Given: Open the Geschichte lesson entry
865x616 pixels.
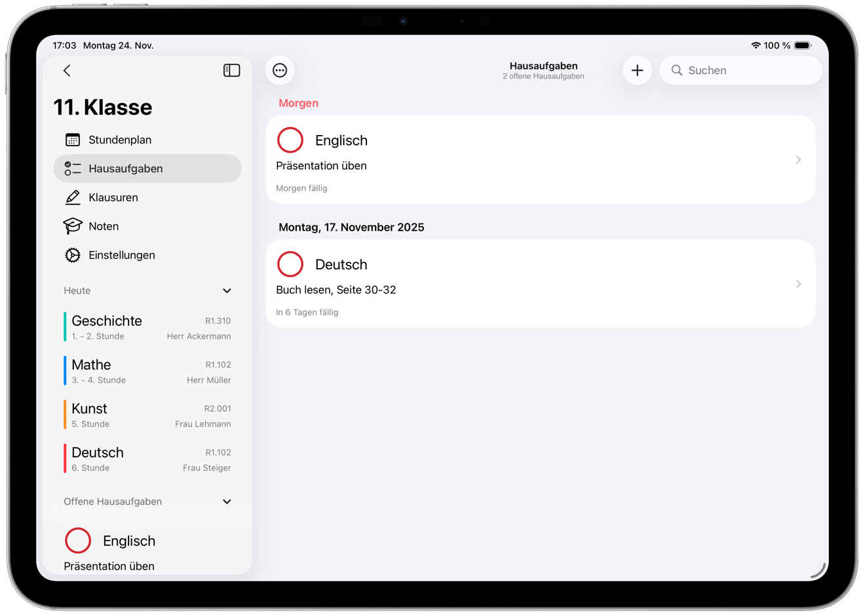Looking at the screenshot, I should [147, 327].
